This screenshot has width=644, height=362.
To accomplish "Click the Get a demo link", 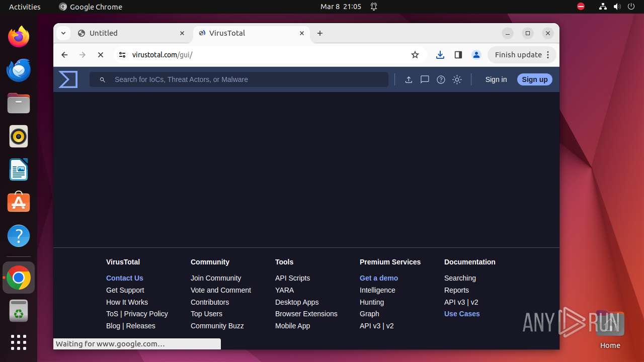I will (379, 278).
